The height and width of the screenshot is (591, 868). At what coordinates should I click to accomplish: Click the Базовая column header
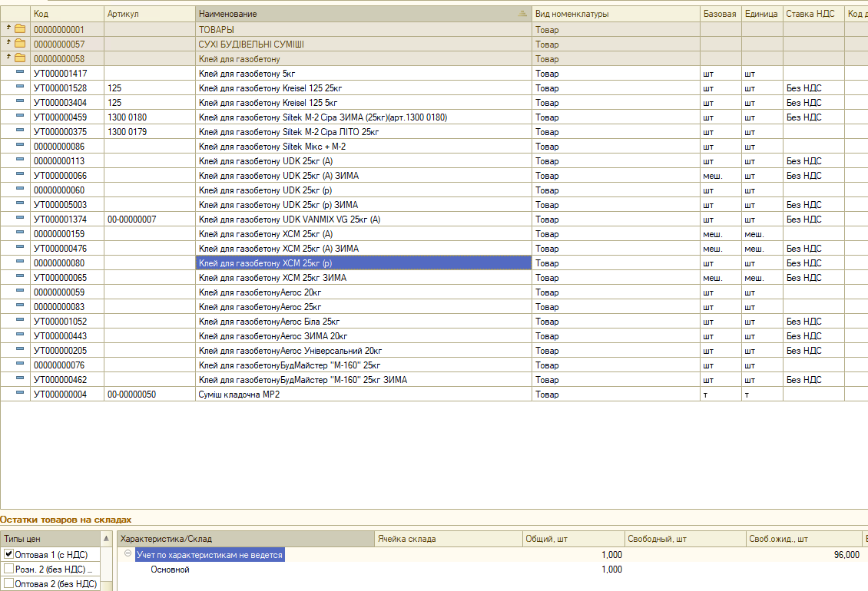[721, 14]
